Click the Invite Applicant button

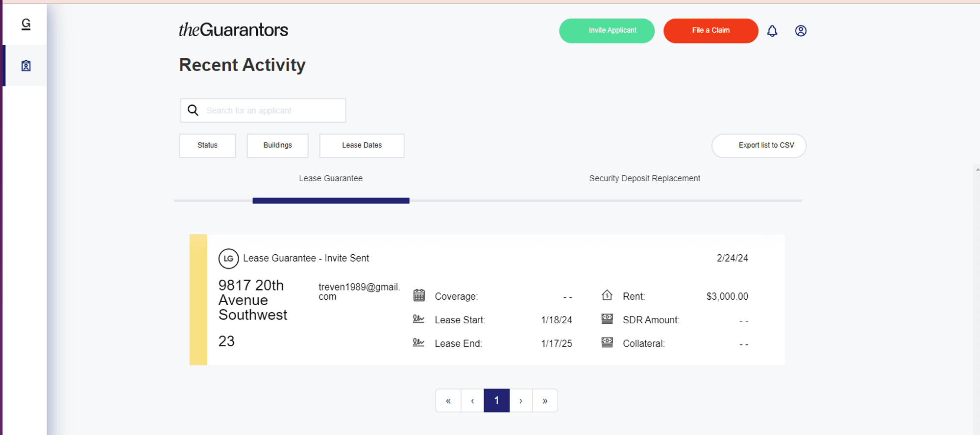pyautogui.click(x=607, y=31)
